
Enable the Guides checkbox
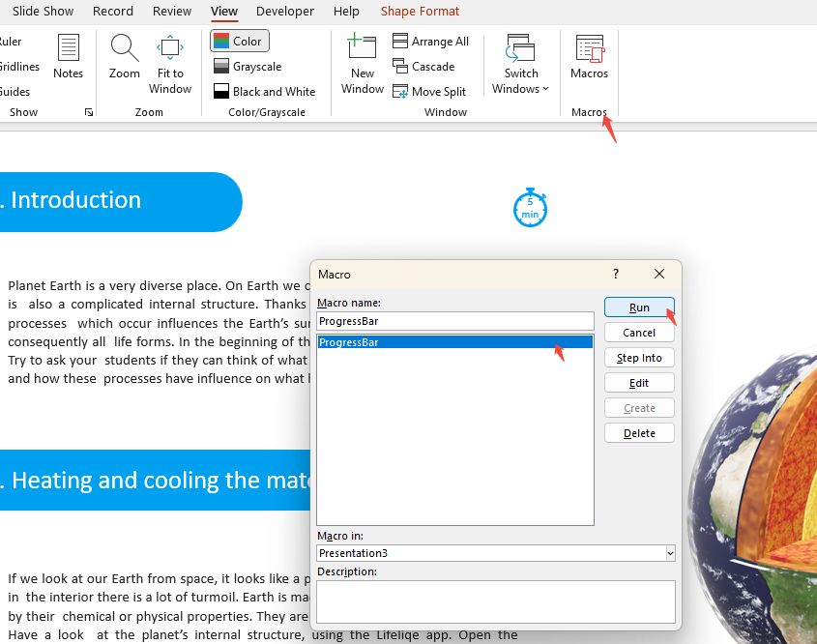[x=15, y=91]
